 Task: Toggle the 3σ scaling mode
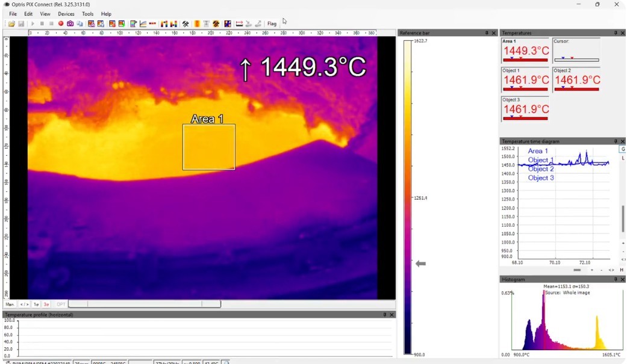click(x=46, y=304)
